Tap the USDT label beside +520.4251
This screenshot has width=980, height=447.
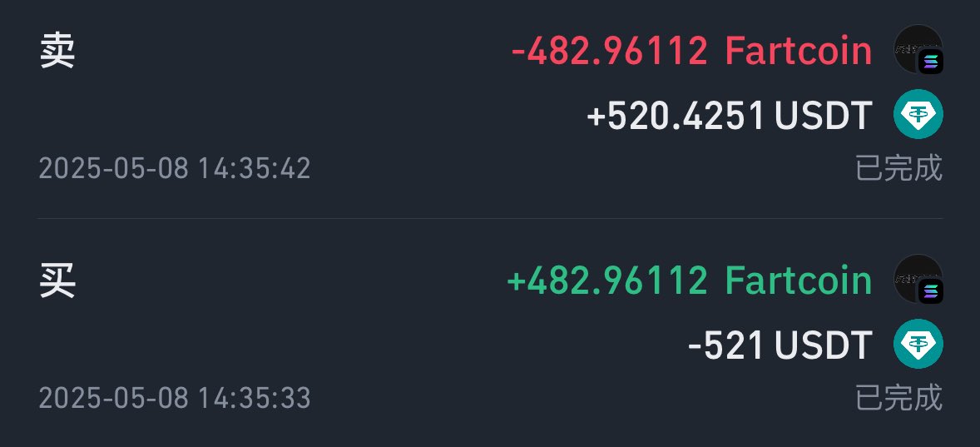tap(823, 116)
